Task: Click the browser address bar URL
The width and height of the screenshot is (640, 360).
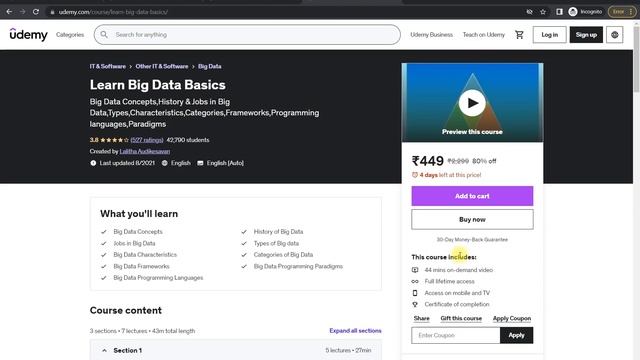Action: click(x=113, y=12)
